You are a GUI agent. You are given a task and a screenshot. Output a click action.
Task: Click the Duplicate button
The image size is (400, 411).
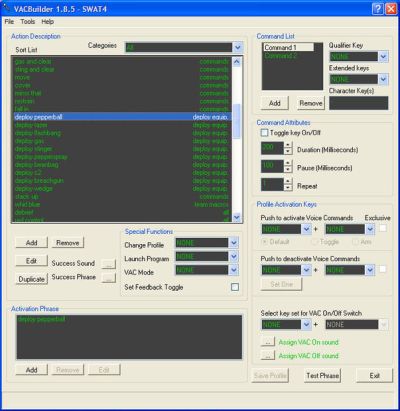coord(32,279)
